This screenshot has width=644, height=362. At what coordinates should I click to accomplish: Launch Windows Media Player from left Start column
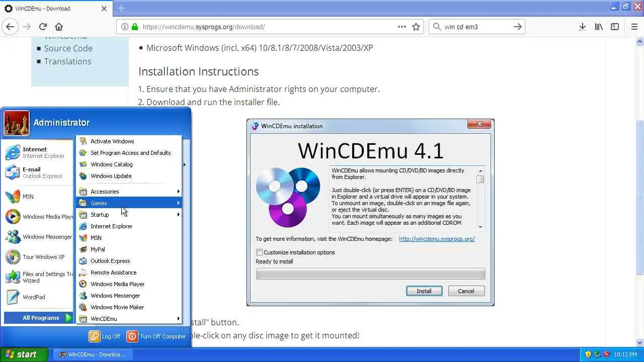[x=39, y=217]
